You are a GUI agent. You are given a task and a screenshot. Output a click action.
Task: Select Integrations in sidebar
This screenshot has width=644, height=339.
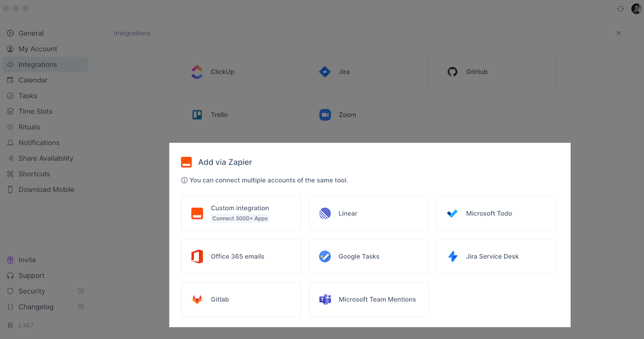(45, 64)
